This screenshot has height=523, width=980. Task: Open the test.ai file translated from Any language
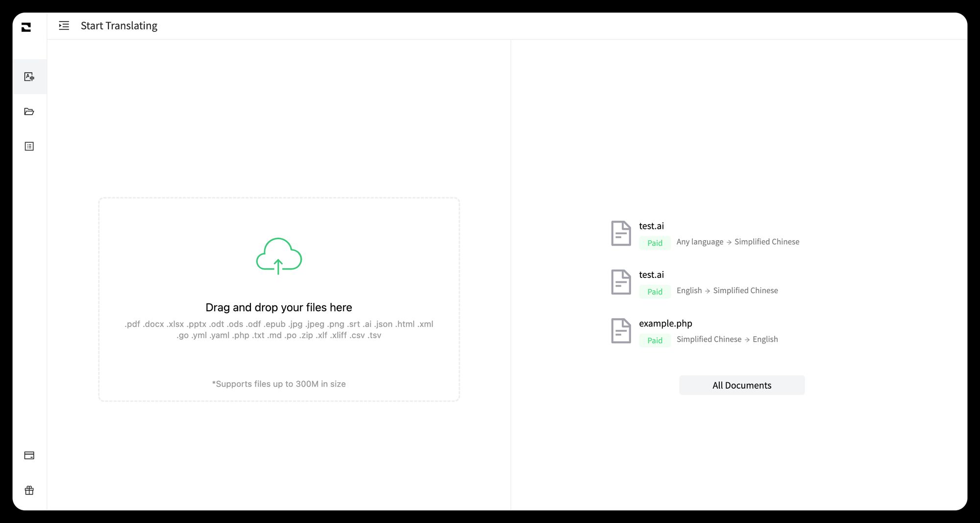[651, 226]
